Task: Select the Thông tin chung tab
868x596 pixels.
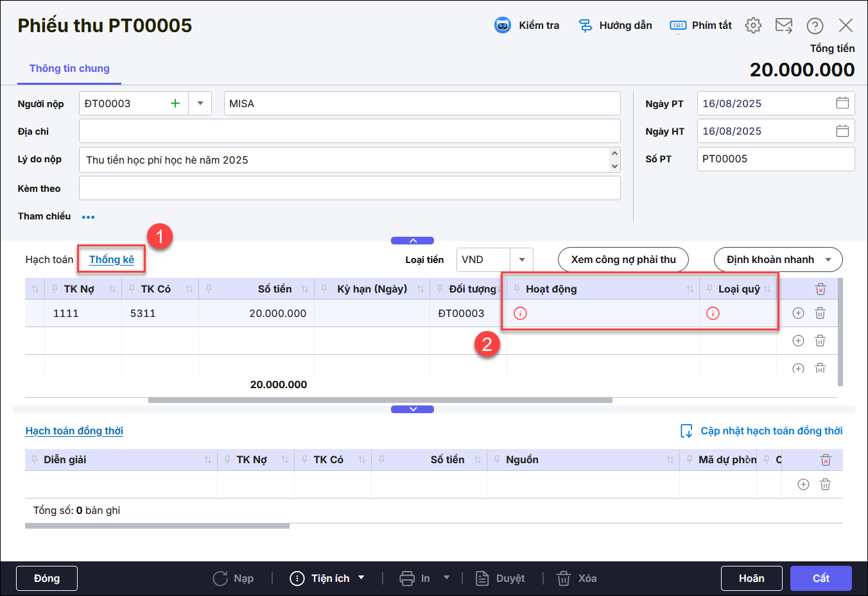Action: pyautogui.click(x=69, y=69)
